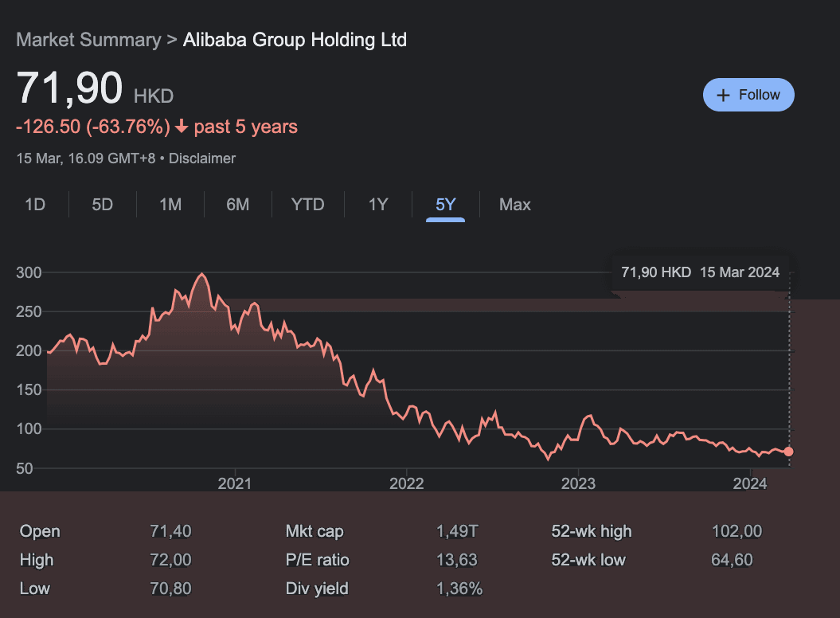Click the 2023 label on chart axis

(578, 483)
